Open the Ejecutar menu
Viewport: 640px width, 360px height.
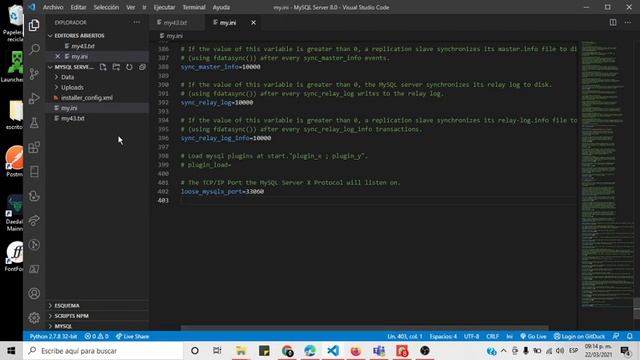tap(164, 7)
